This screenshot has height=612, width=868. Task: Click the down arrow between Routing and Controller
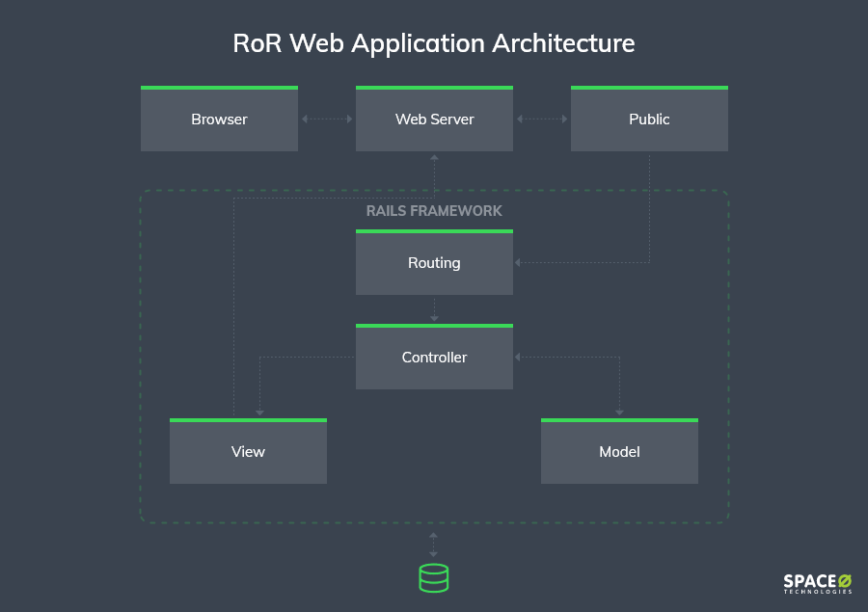point(434,309)
